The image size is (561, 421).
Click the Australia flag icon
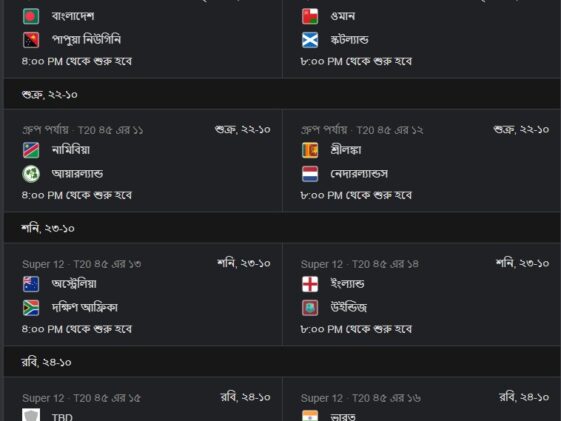click(x=31, y=284)
